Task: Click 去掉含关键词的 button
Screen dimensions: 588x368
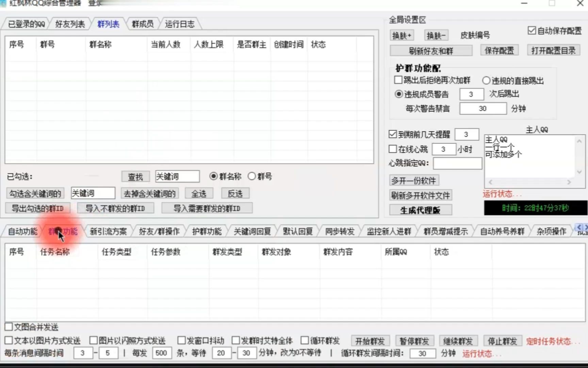Action: point(149,194)
